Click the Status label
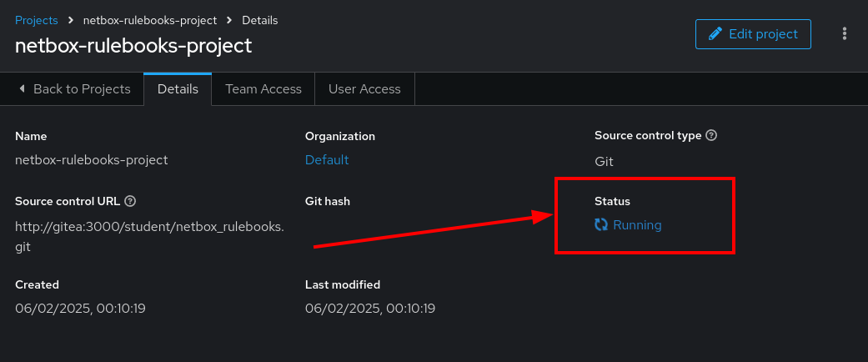 pyautogui.click(x=612, y=202)
